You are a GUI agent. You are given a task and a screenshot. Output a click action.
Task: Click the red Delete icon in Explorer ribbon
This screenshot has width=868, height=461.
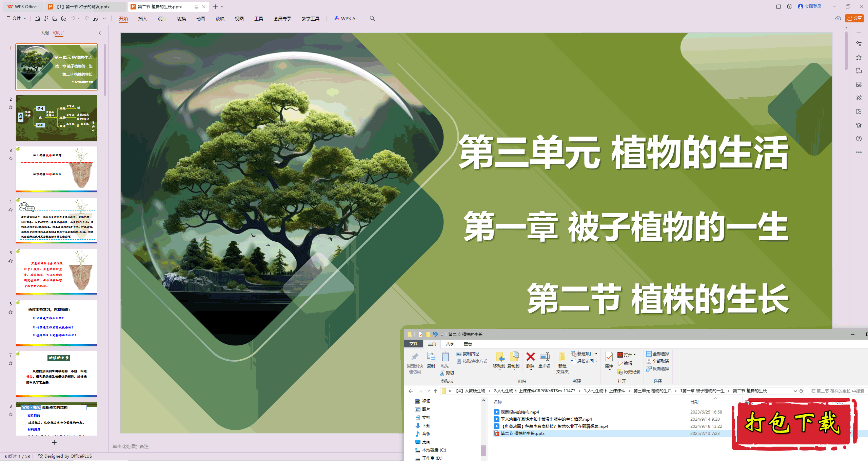pyautogui.click(x=530, y=357)
